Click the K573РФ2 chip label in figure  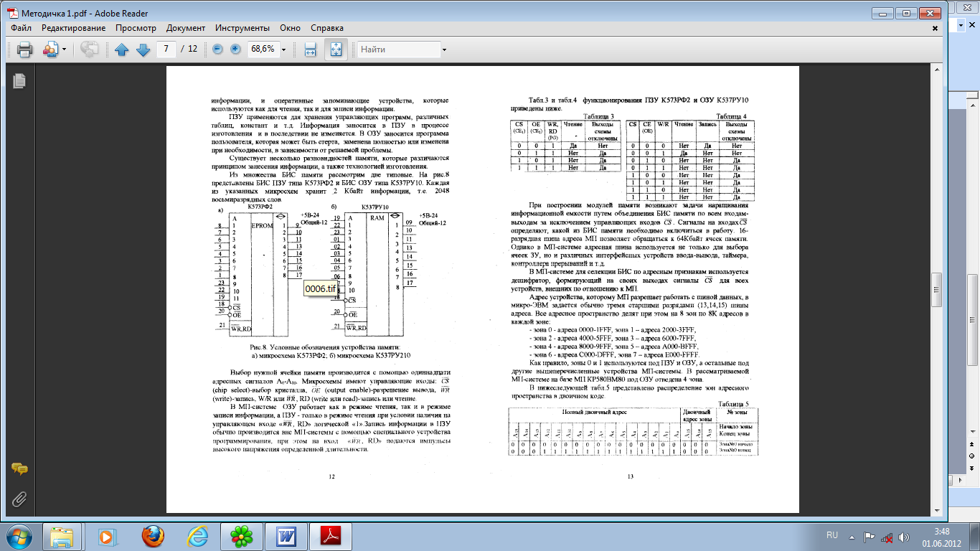tap(260, 206)
